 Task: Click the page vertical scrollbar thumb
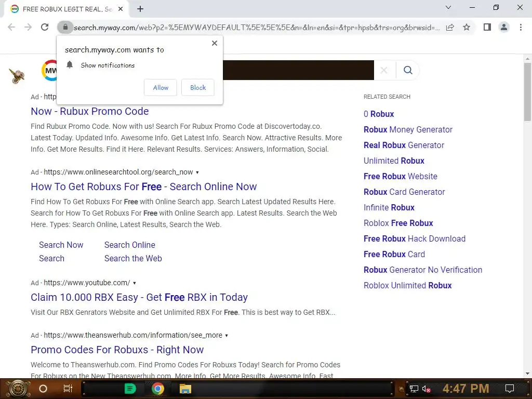[x=527, y=92]
